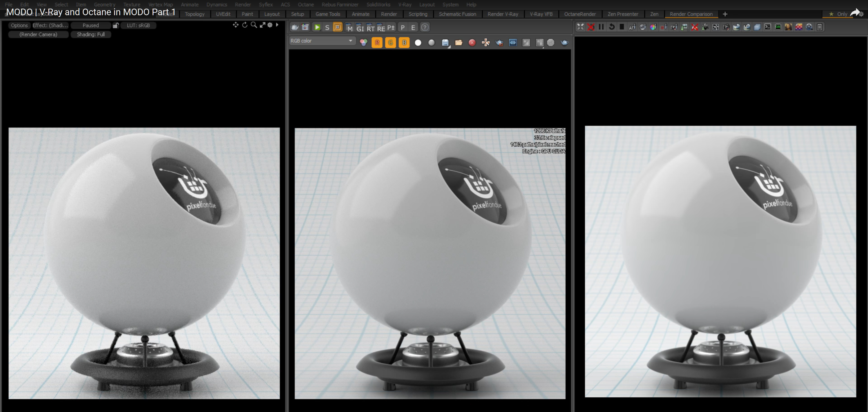The height and width of the screenshot is (412, 868).
Task: Click the Octane white balance color picker
Action: click(653, 27)
